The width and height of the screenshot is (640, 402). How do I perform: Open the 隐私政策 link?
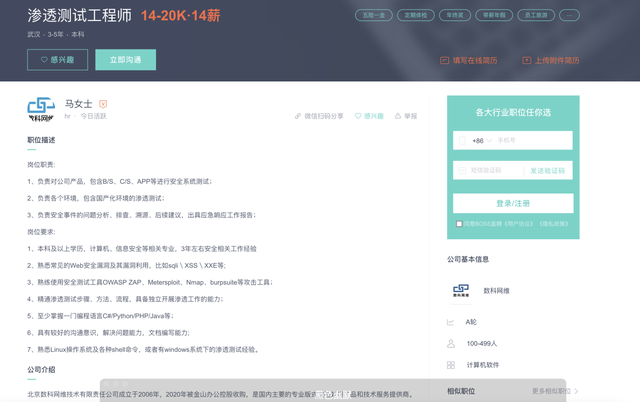click(x=553, y=224)
